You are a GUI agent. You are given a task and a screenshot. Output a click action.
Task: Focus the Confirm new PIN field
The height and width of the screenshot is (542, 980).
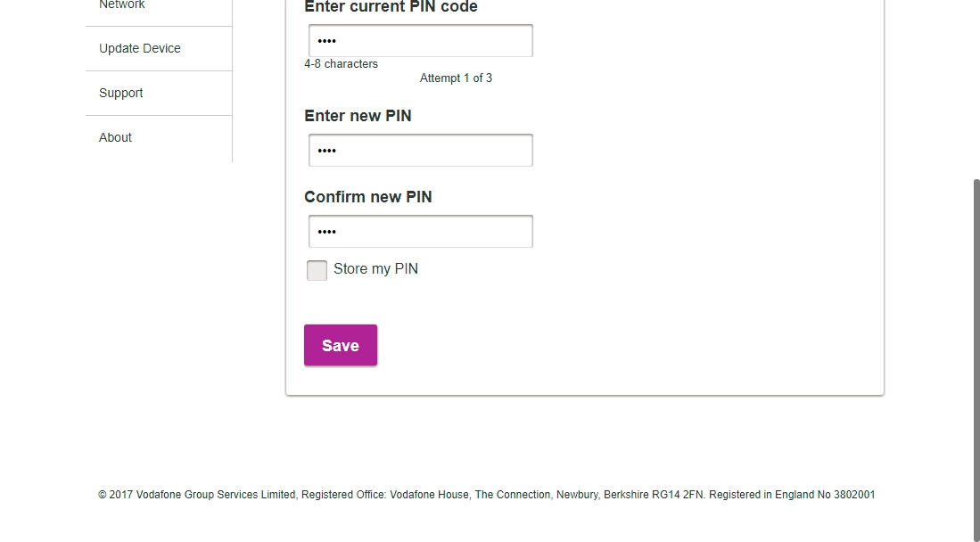tap(420, 232)
